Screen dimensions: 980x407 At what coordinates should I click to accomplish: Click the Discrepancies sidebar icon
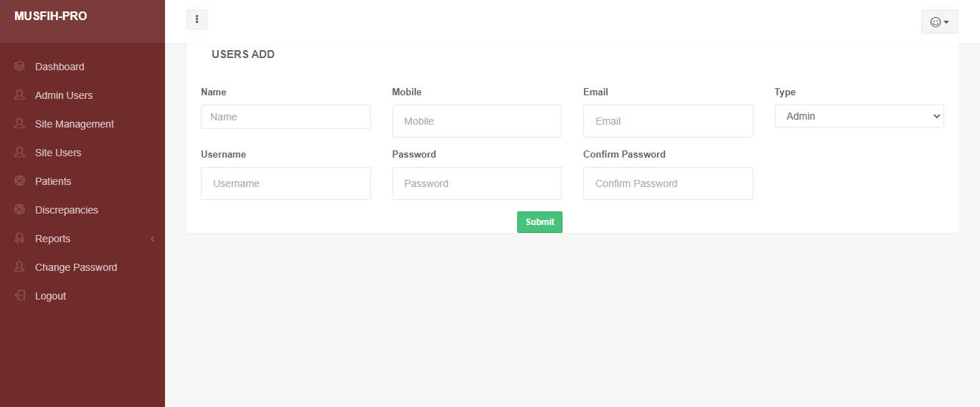19,209
